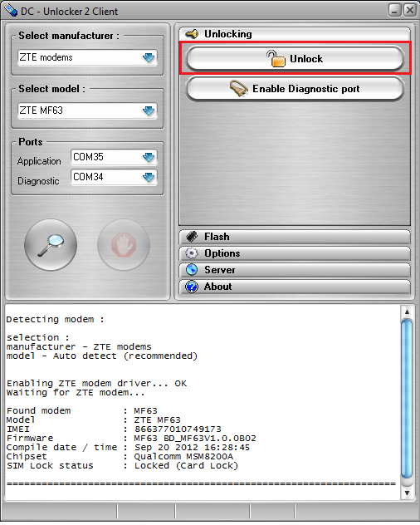This screenshot has height=525, width=420.
Task: Minimize the DC-Unlocker window
Action: 395,10
